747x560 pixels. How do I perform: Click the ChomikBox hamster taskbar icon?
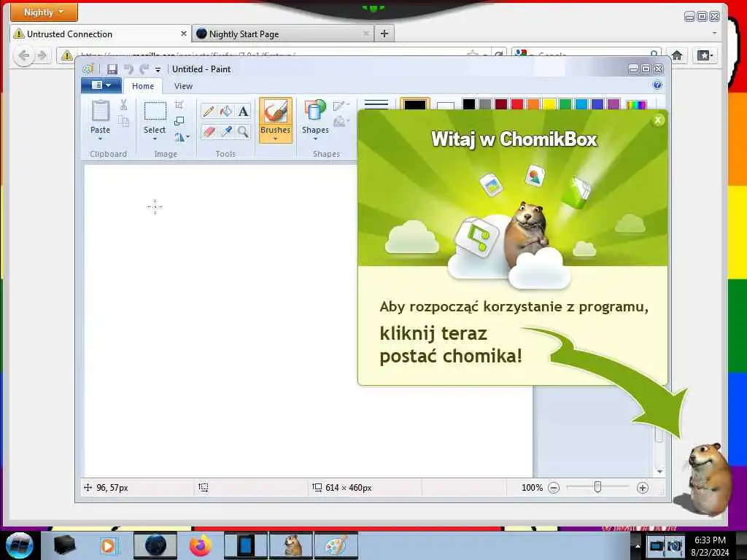pyautogui.click(x=291, y=545)
